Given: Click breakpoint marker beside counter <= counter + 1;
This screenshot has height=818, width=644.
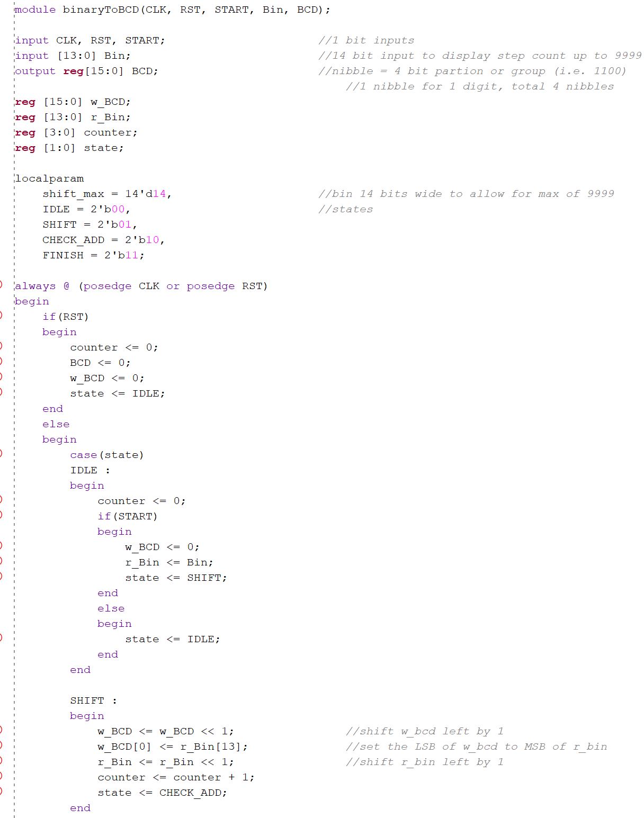Looking at the screenshot, I should pyautogui.click(x=1, y=776).
